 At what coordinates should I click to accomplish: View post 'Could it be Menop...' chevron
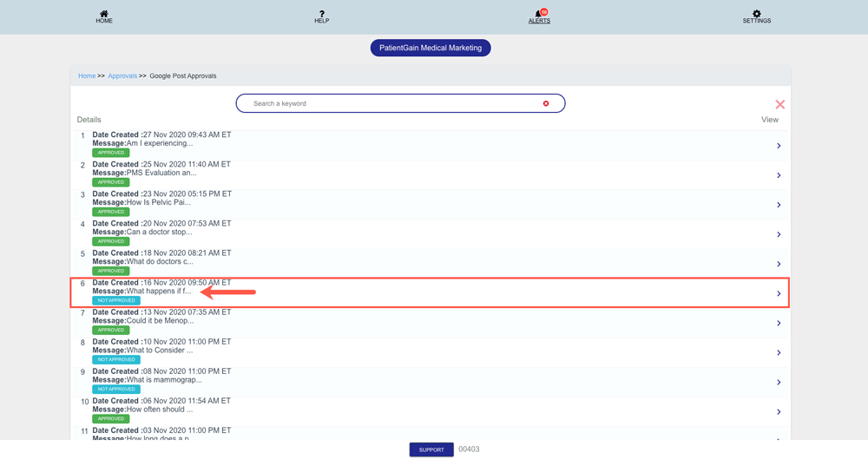779,323
